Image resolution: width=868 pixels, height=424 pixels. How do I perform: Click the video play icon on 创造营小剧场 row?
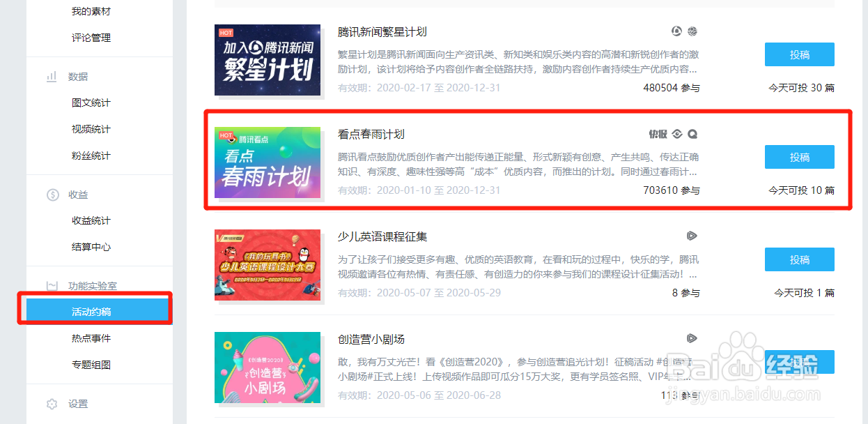692,338
